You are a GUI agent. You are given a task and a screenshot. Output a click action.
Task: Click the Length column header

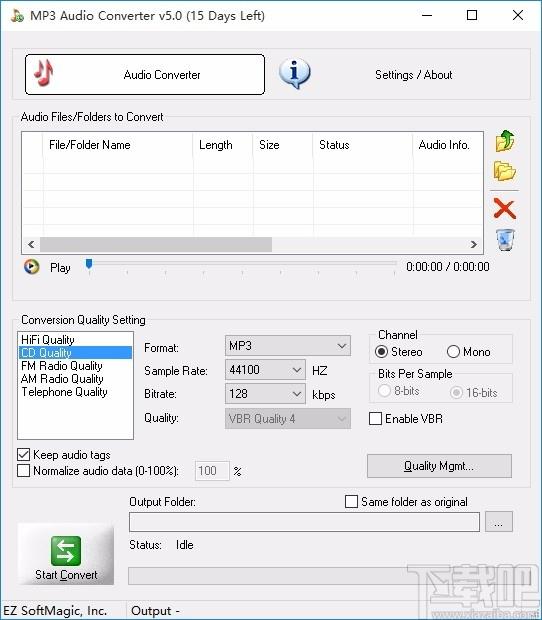(223, 145)
